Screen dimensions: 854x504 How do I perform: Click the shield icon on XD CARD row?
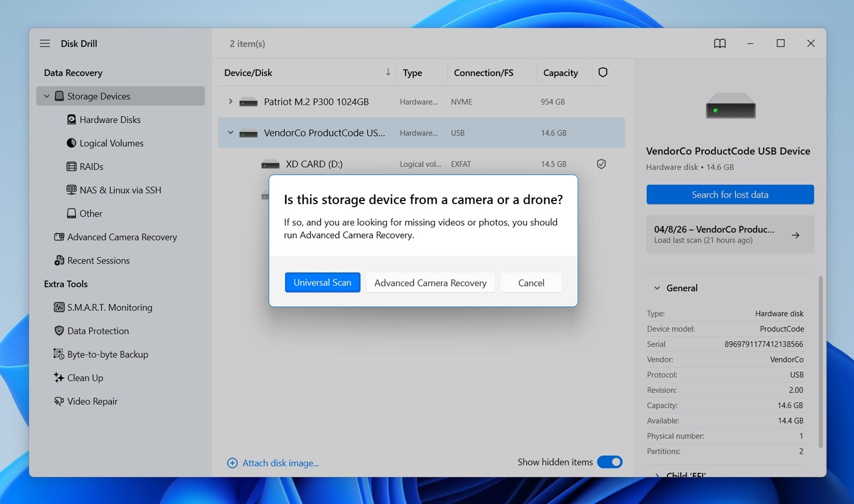coord(601,164)
